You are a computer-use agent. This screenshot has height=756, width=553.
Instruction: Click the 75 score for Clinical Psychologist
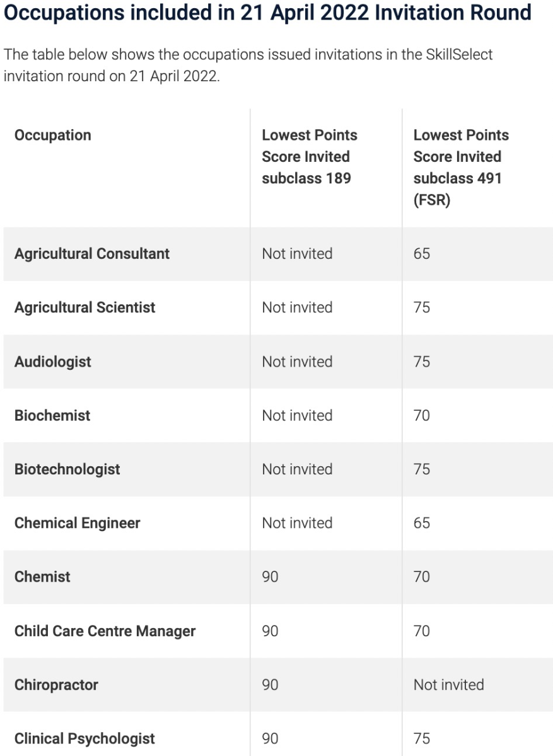point(422,738)
